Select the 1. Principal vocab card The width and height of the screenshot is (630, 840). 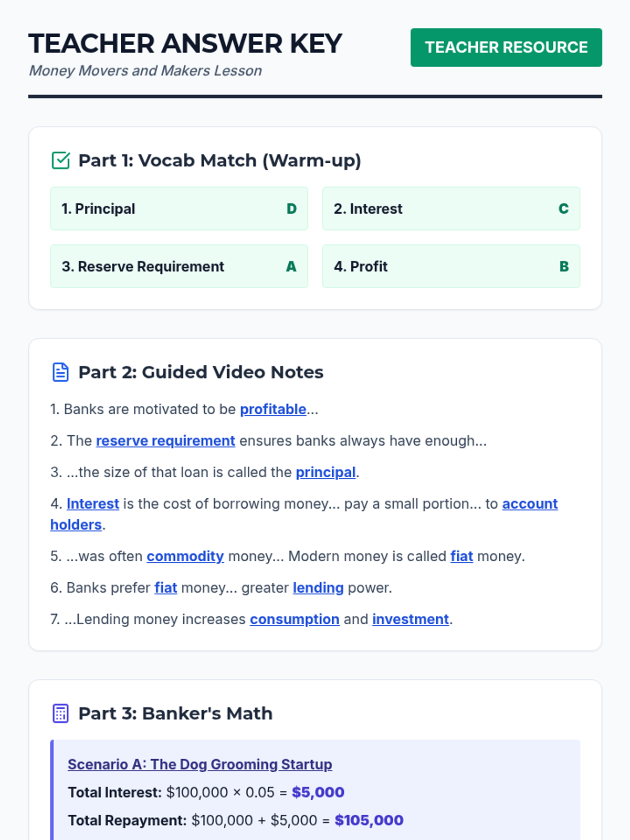tap(179, 209)
